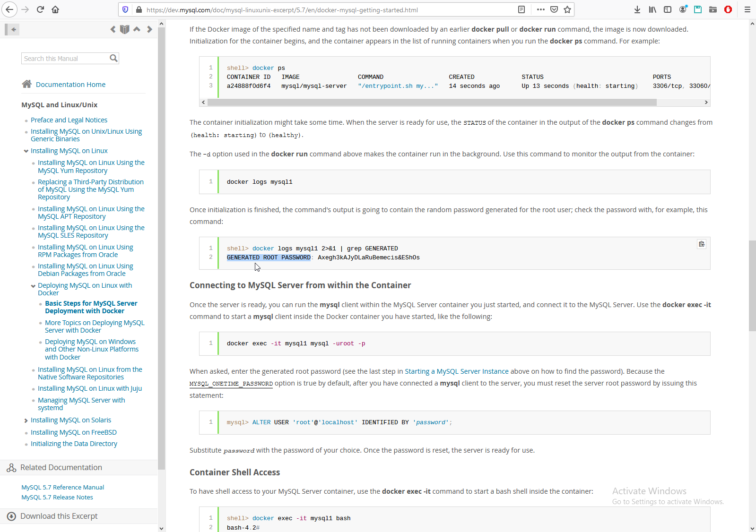Click Connecting to MySQL Server heading
This screenshot has height=532, width=756.
pyautogui.click(x=300, y=285)
